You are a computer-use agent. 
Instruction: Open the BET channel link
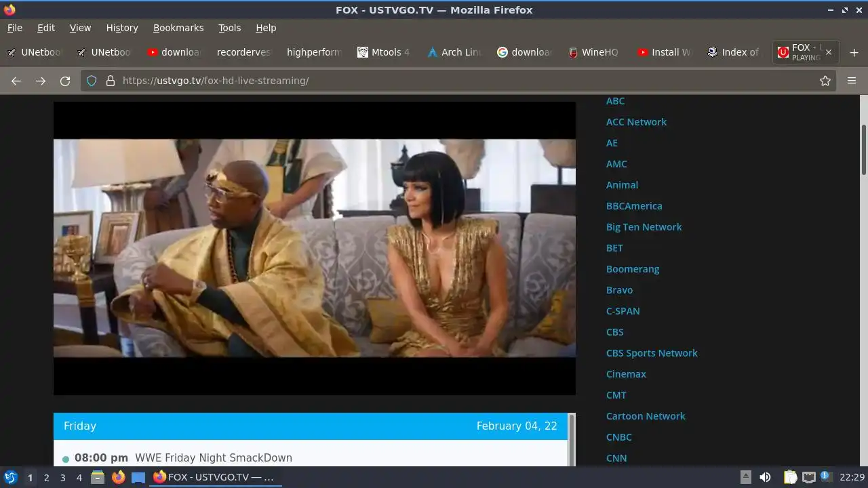[x=614, y=248]
